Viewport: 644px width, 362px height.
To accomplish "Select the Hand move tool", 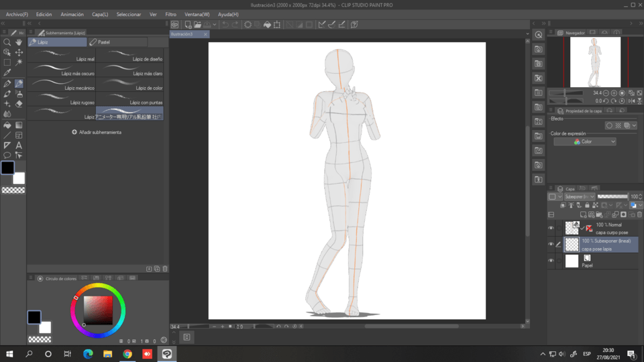I will pyautogui.click(x=19, y=42).
